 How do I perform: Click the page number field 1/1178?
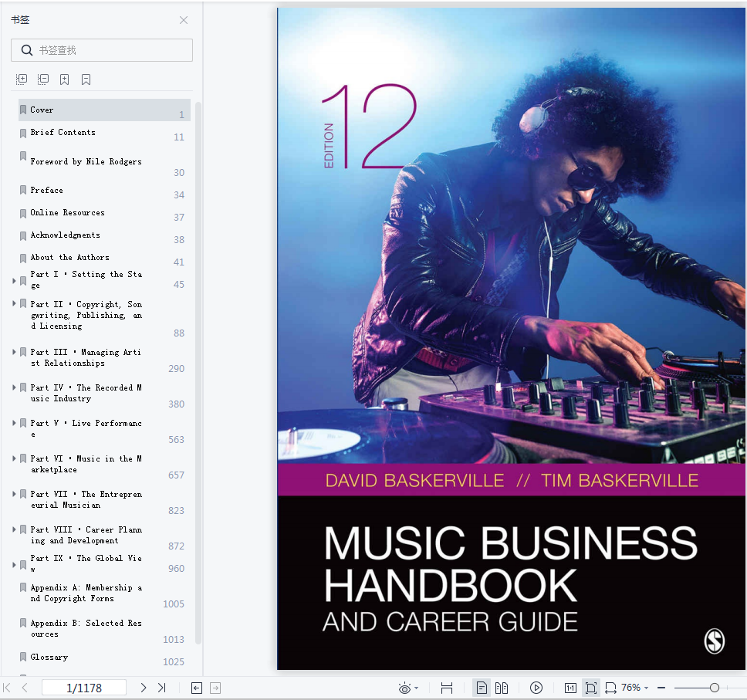pyautogui.click(x=84, y=688)
